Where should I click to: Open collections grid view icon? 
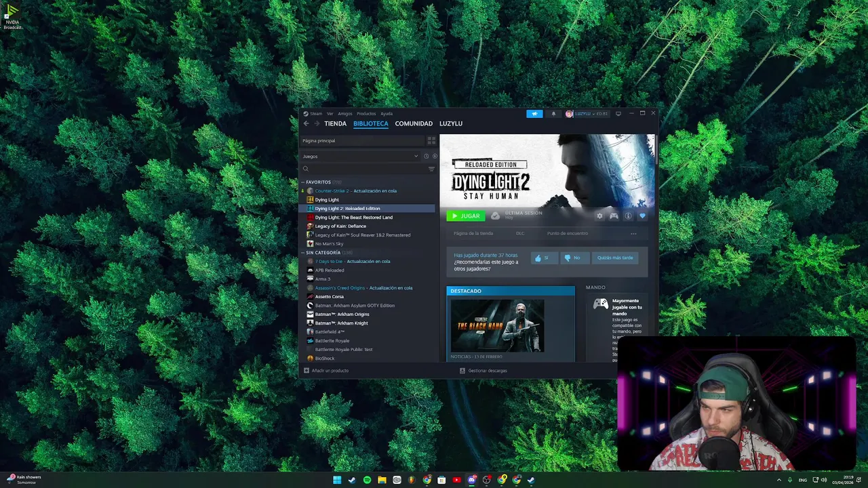click(x=431, y=140)
